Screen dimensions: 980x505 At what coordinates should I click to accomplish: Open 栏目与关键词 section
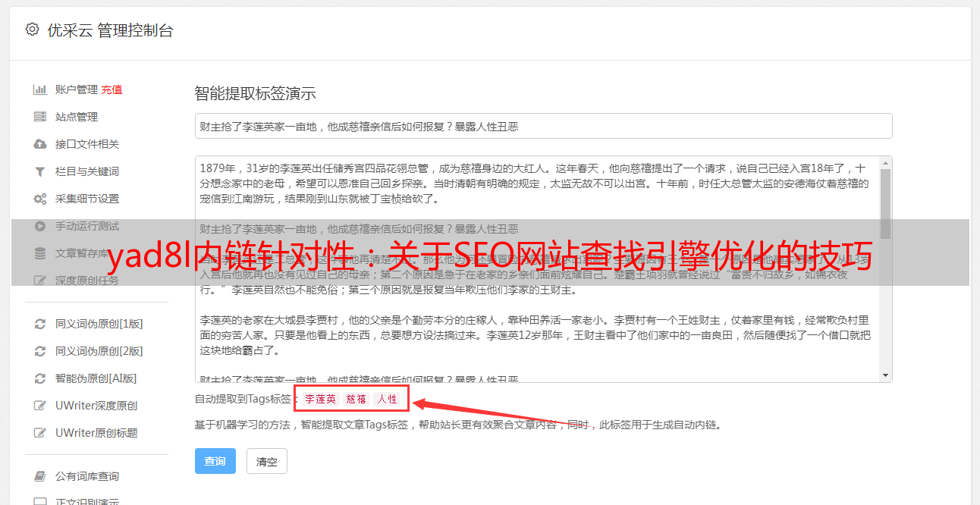coord(87,171)
